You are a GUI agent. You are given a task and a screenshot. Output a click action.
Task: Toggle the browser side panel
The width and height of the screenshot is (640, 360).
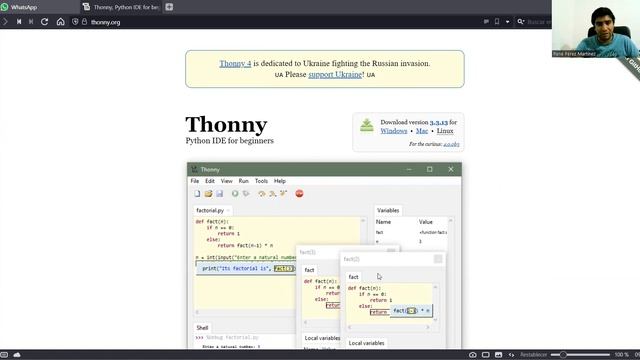click(4, 355)
